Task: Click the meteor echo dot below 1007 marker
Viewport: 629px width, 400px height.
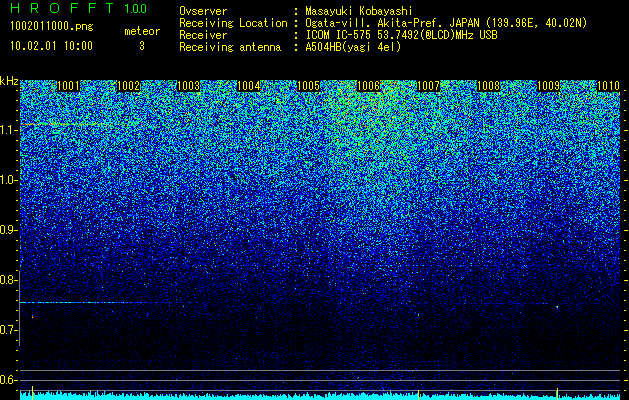Action: click(418, 315)
